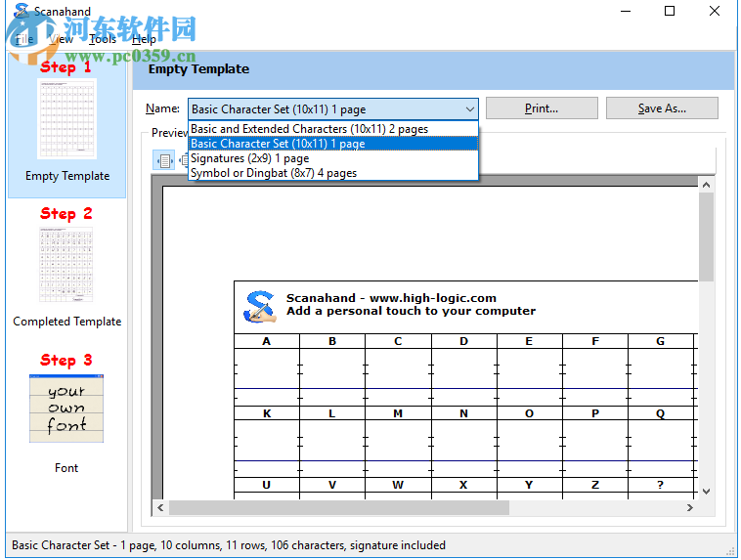Click the vertical scrollbar thumb in preview
The width and height of the screenshot is (741, 560).
706,237
